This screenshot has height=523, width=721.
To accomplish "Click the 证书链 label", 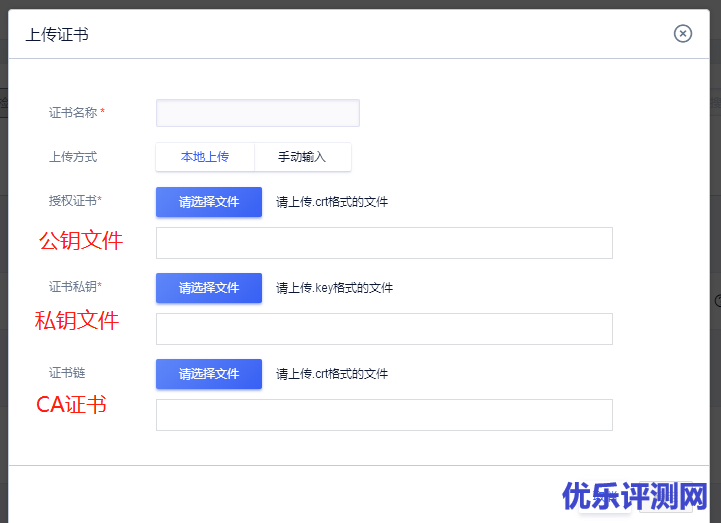I will pyautogui.click(x=67, y=373).
